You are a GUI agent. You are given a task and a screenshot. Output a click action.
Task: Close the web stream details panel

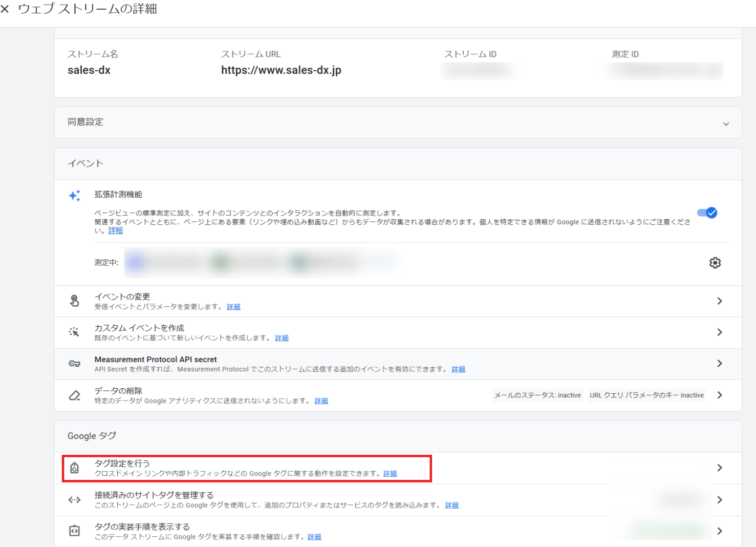point(5,9)
